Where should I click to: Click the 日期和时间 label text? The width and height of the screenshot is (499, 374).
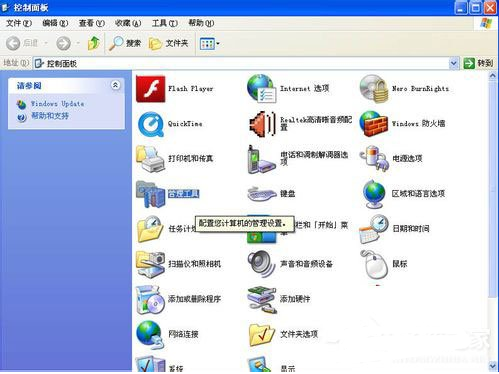click(x=411, y=229)
